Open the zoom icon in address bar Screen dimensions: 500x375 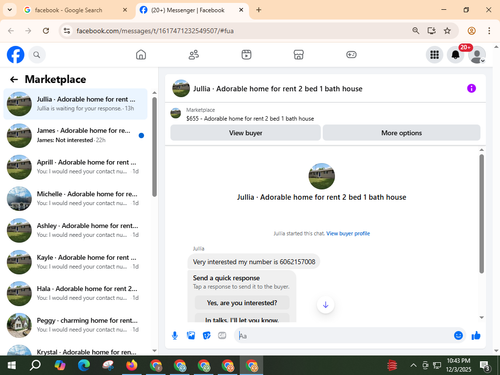point(415,31)
